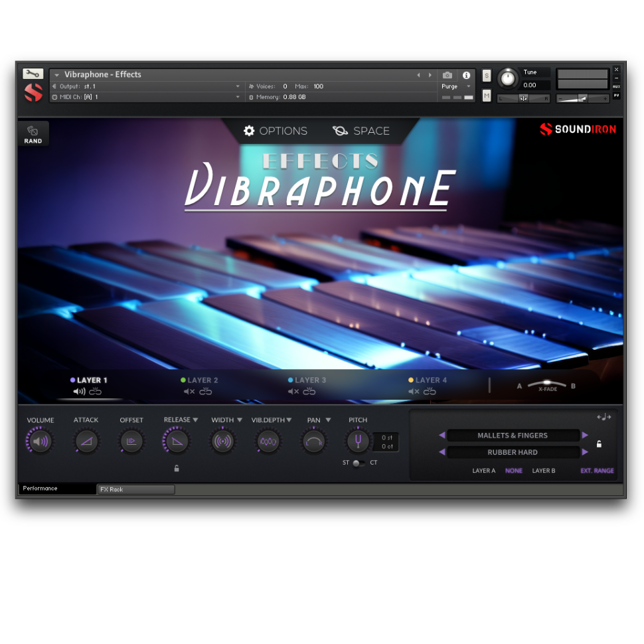Open the wrench instrument edit mode
Screen dimensions: 644x644
click(33, 74)
